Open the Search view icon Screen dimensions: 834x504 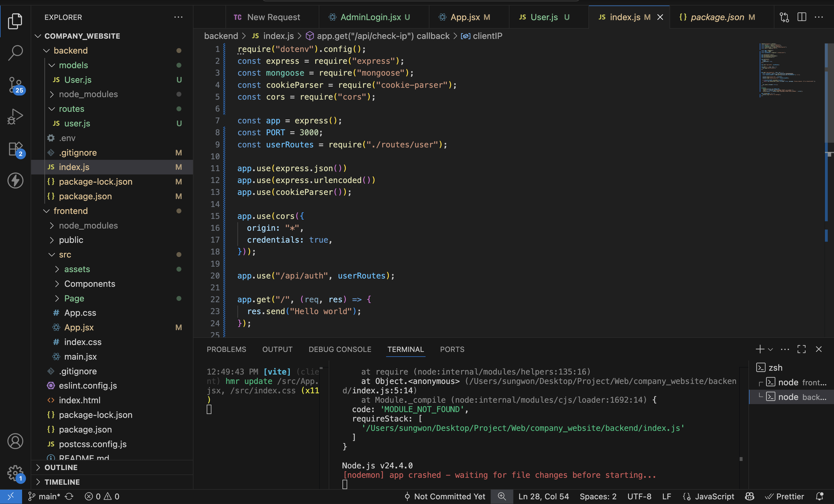(15, 53)
